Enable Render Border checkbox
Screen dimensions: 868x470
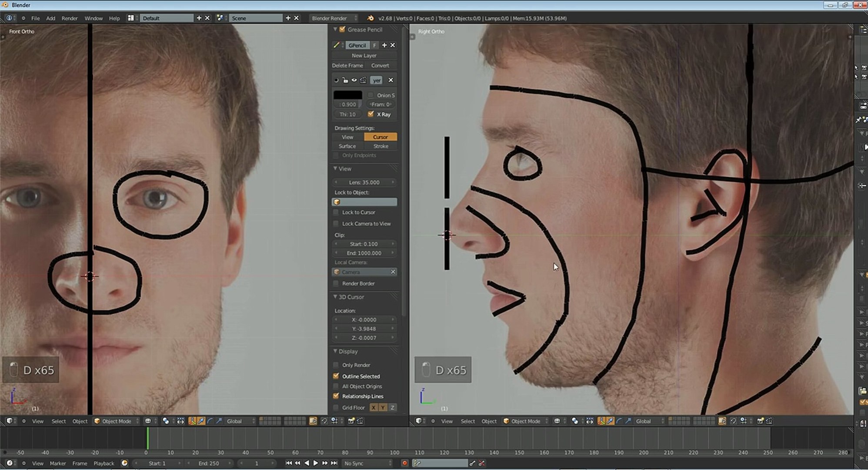tap(336, 283)
